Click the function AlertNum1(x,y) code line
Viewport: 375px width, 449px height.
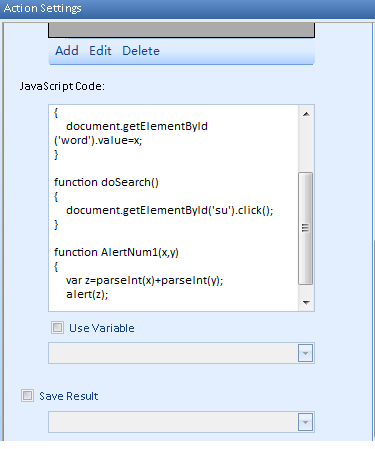116,252
